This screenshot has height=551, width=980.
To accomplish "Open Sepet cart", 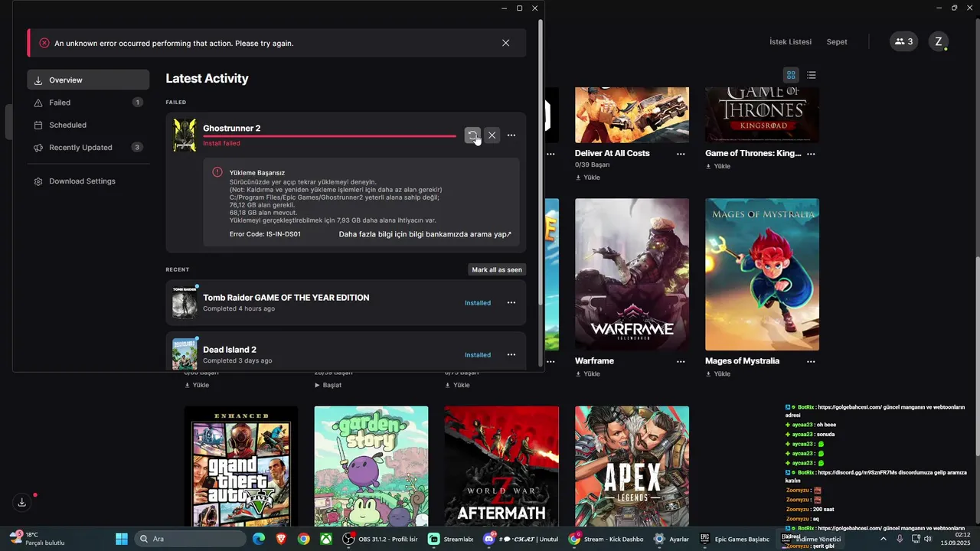I will [837, 42].
